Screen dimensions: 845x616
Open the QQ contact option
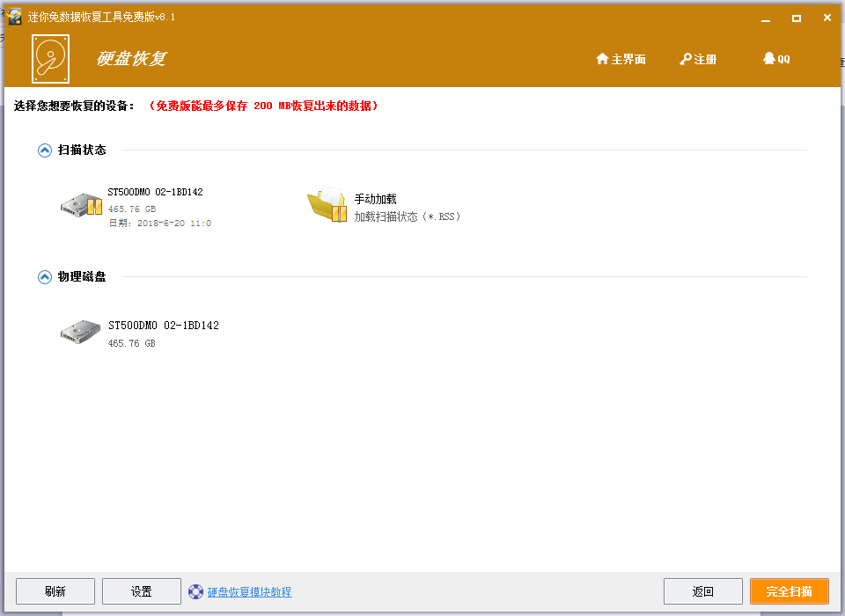pos(776,59)
